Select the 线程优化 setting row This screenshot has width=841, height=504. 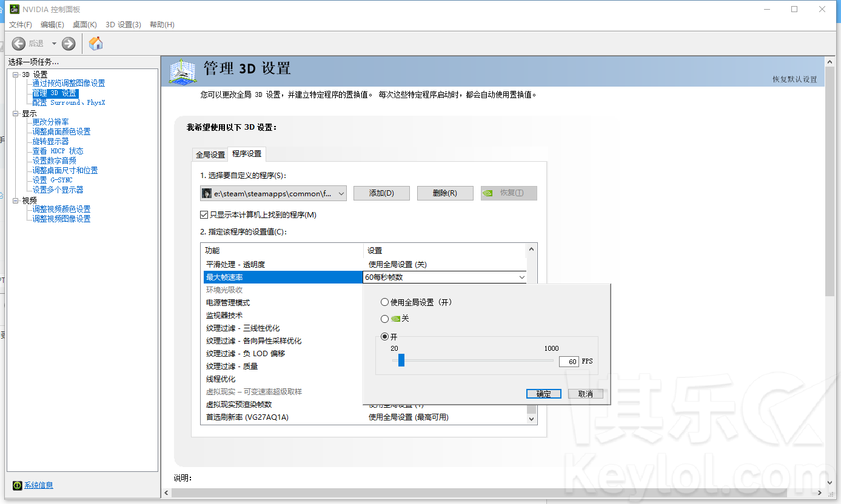coord(282,379)
